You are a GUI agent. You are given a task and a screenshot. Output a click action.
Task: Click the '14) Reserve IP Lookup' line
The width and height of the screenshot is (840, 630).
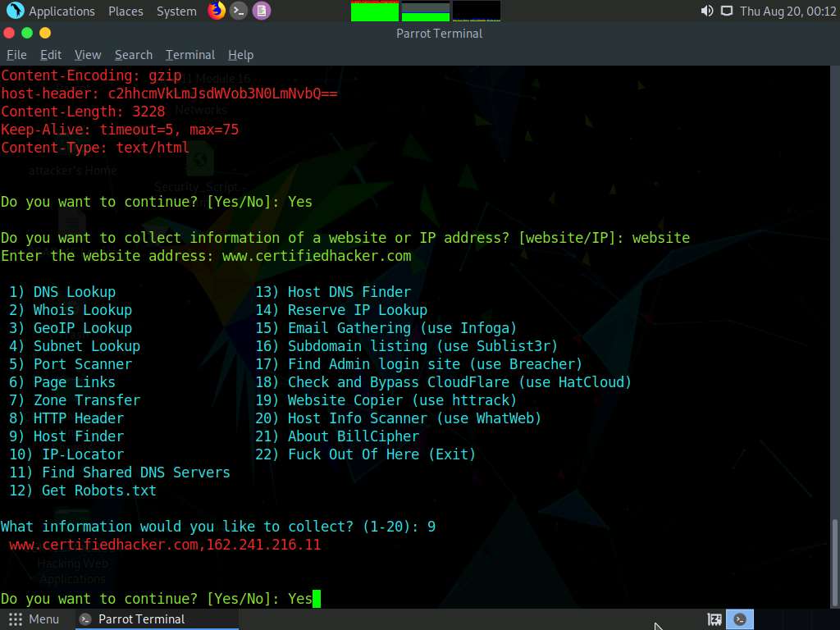tap(341, 310)
